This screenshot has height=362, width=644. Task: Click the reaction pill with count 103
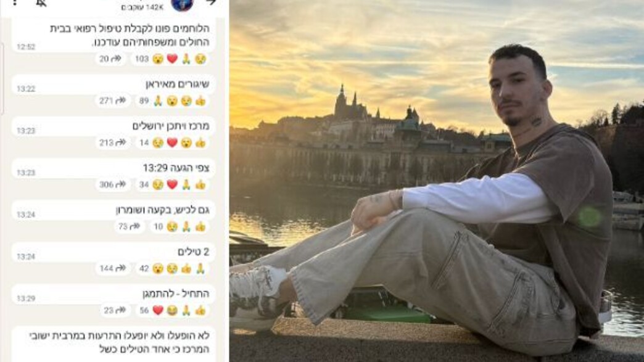170,59
